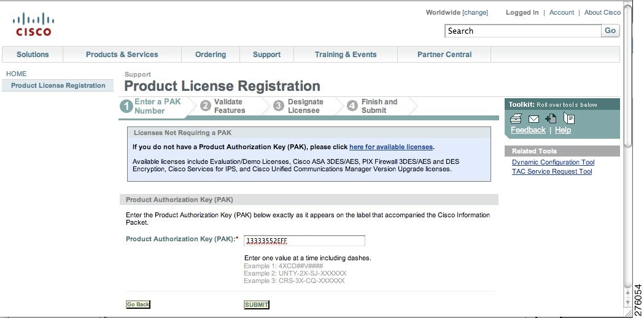
Task: Open the Dynamic Configuration Tool link
Action: coord(553,162)
